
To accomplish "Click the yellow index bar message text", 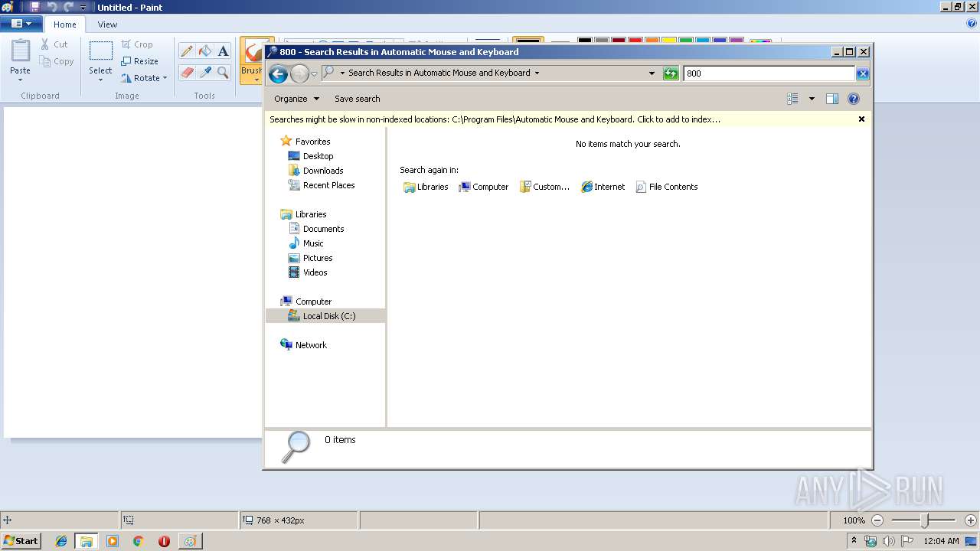I will tap(495, 119).
